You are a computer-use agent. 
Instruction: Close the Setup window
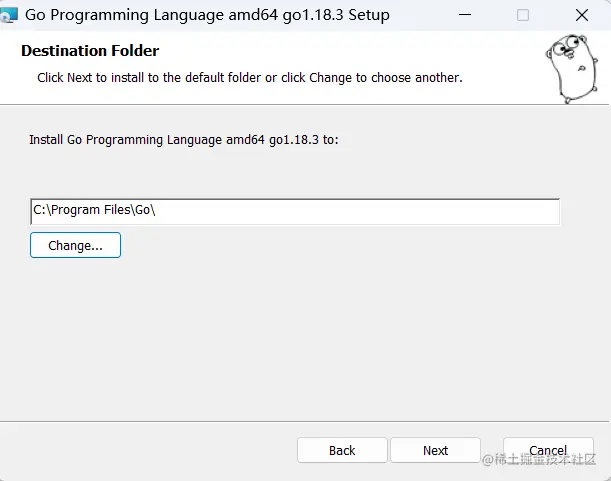582,15
